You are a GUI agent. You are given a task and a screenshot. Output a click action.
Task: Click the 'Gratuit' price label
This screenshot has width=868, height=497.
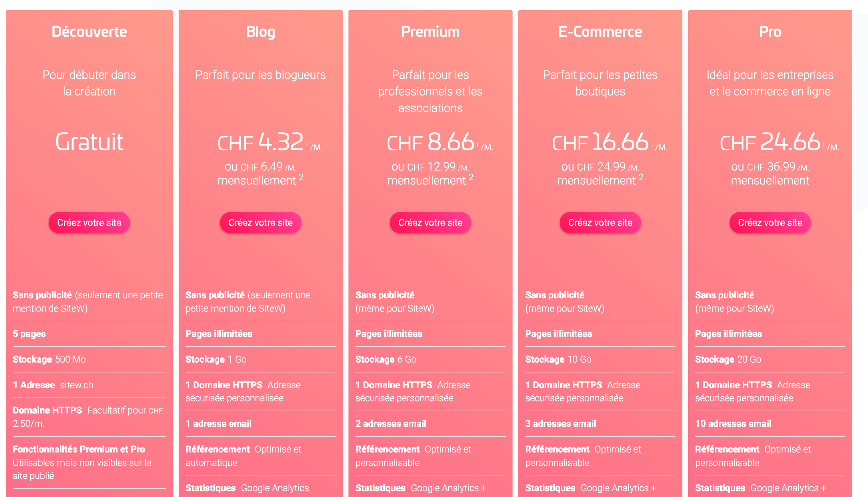click(x=89, y=142)
